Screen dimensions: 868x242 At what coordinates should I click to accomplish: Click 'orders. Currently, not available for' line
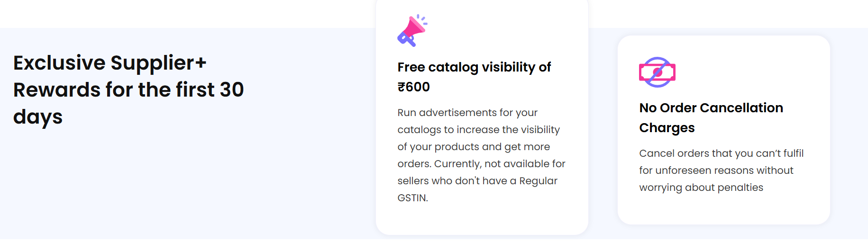[x=482, y=164]
